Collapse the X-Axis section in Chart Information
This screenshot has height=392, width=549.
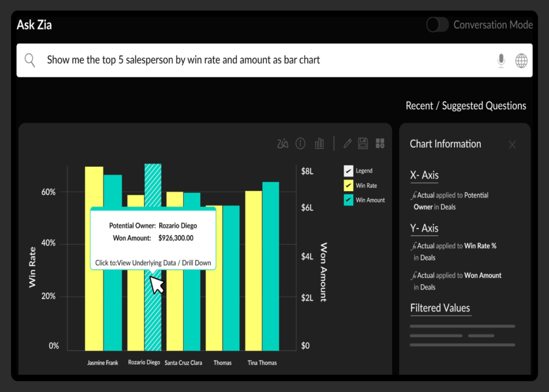click(424, 175)
